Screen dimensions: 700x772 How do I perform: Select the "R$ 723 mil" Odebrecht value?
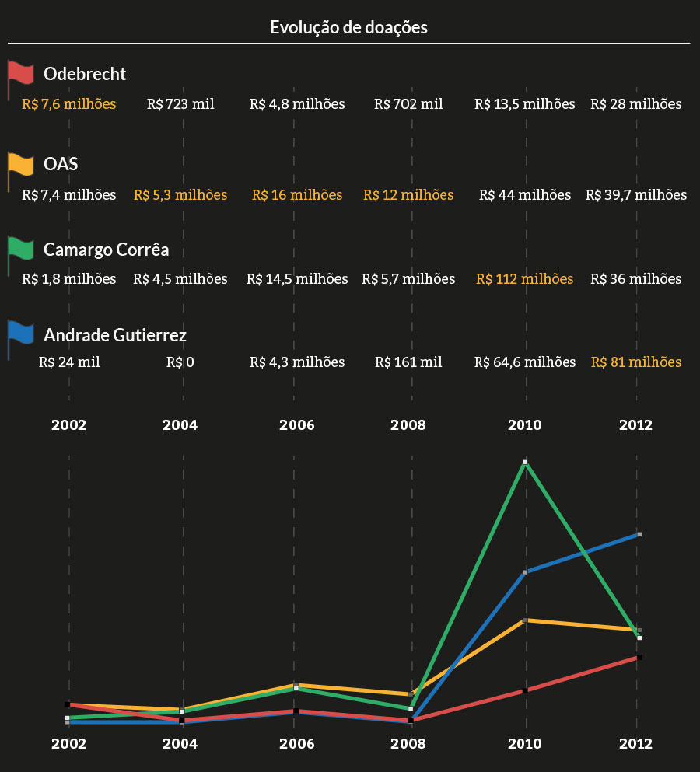180,104
